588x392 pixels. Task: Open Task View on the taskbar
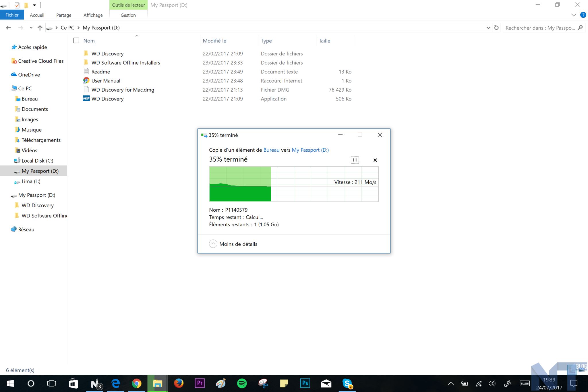52,383
